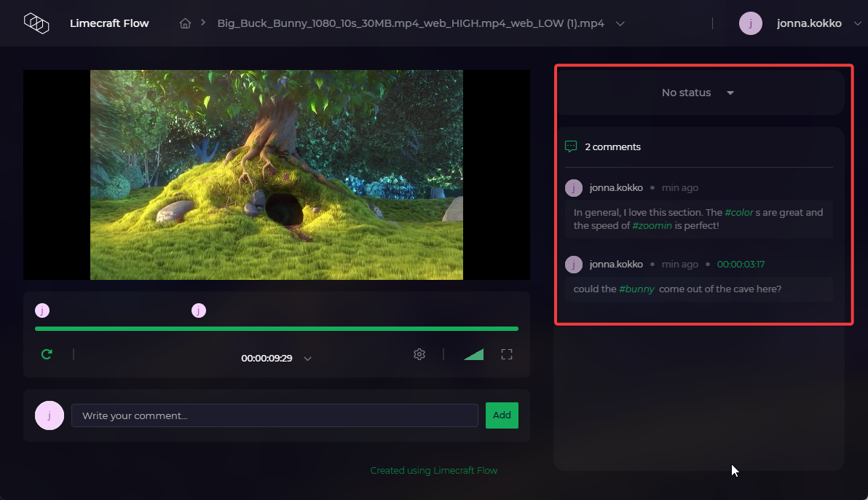Open the home icon in breadcrumb
The image size is (868, 500).
[x=186, y=23]
